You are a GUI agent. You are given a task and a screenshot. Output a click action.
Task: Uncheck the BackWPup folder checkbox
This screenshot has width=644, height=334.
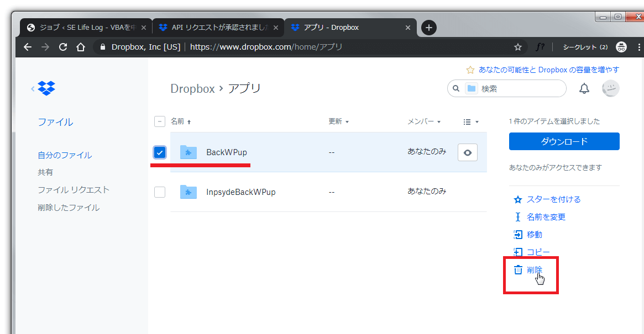point(159,152)
